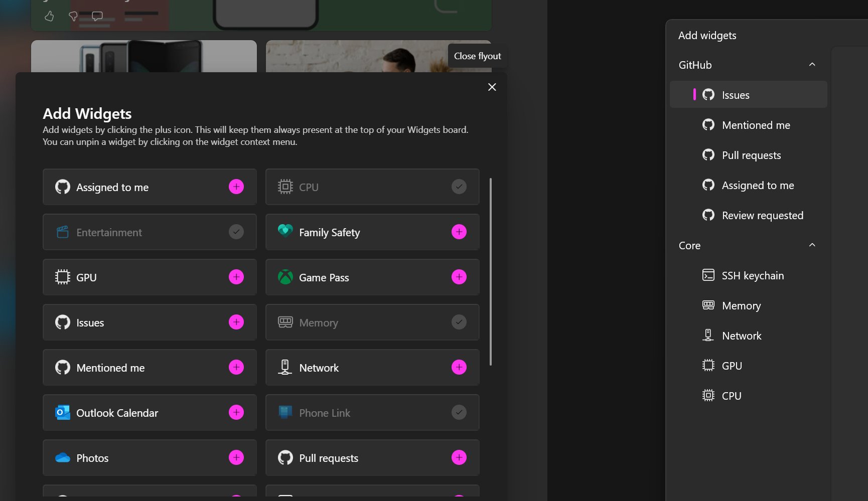Select the Family Safety heart icon
This screenshot has height=501, width=868.
click(285, 232)
